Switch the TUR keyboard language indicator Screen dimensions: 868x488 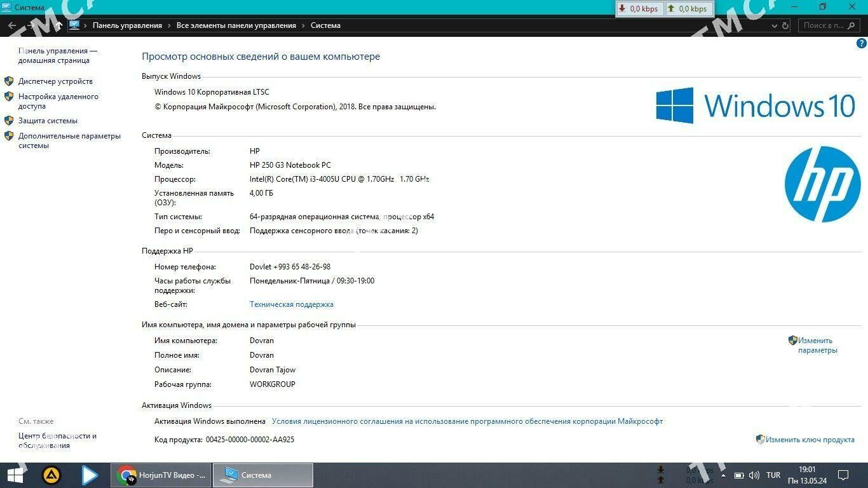pos(773,475)
